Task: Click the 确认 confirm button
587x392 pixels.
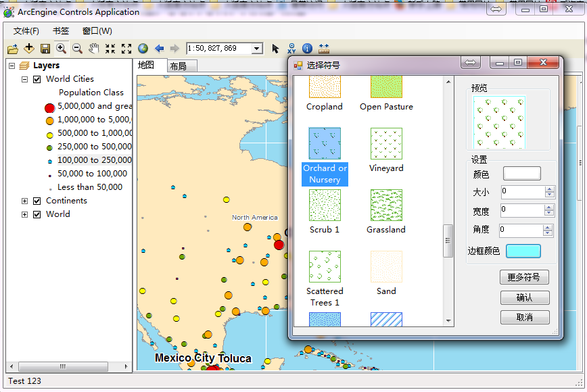Action: [525, 298]
